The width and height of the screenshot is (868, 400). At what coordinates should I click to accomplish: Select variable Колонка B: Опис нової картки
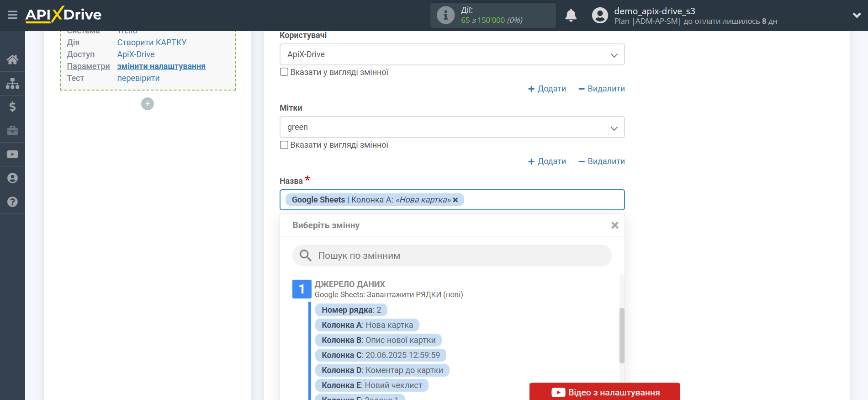[378, 340]
